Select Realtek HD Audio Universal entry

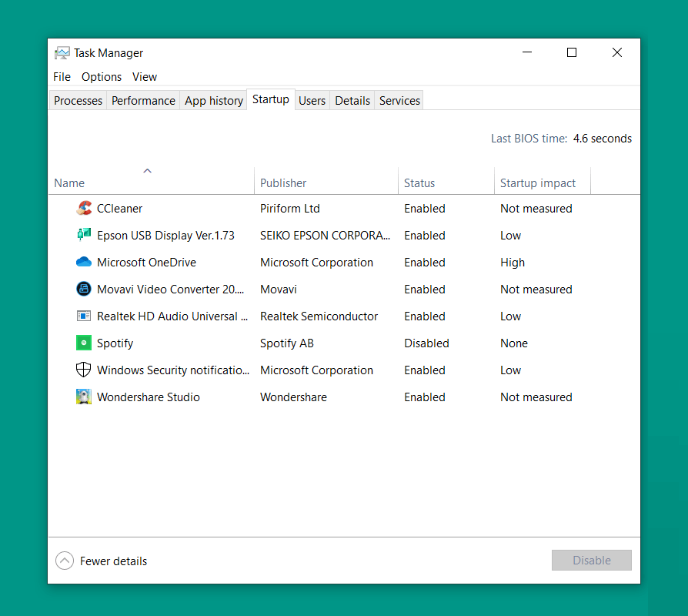coord(172,316)
